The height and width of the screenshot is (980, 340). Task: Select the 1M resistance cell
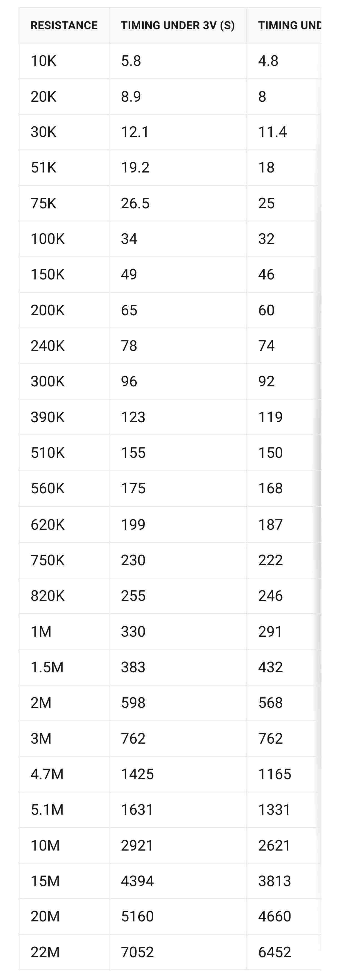64,631
